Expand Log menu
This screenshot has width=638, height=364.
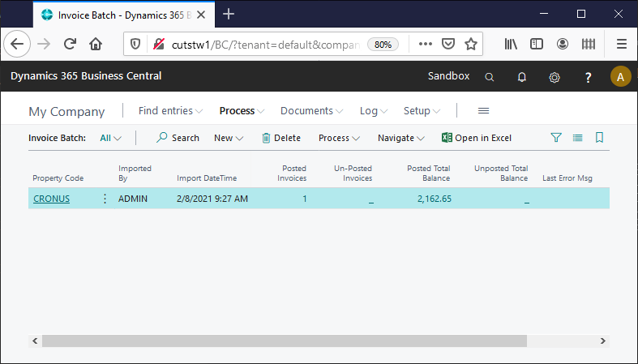coord(374,110)
